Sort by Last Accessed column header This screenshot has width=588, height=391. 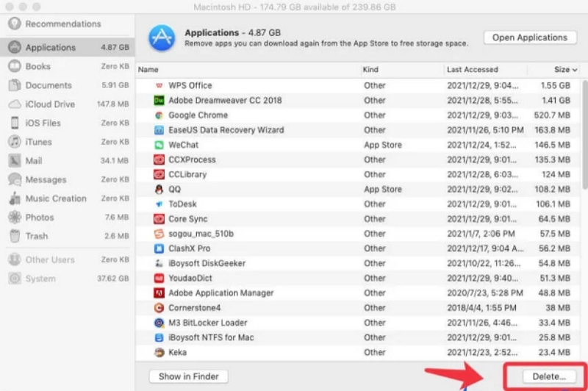(x=473, y=70)
